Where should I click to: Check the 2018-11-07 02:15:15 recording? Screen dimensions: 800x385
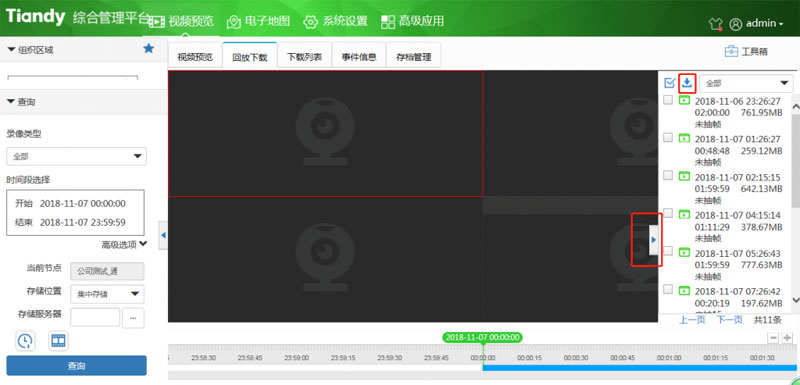(x=668, y=175)
